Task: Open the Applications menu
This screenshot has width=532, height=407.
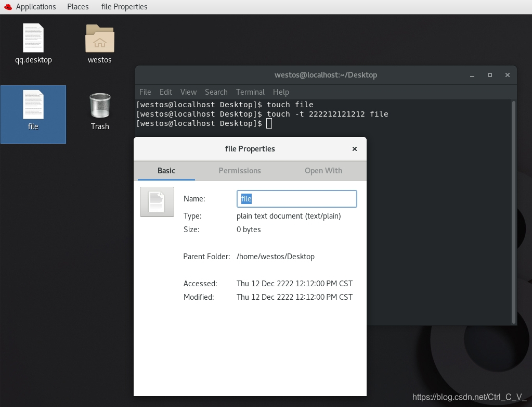Action: pos(36,7)
